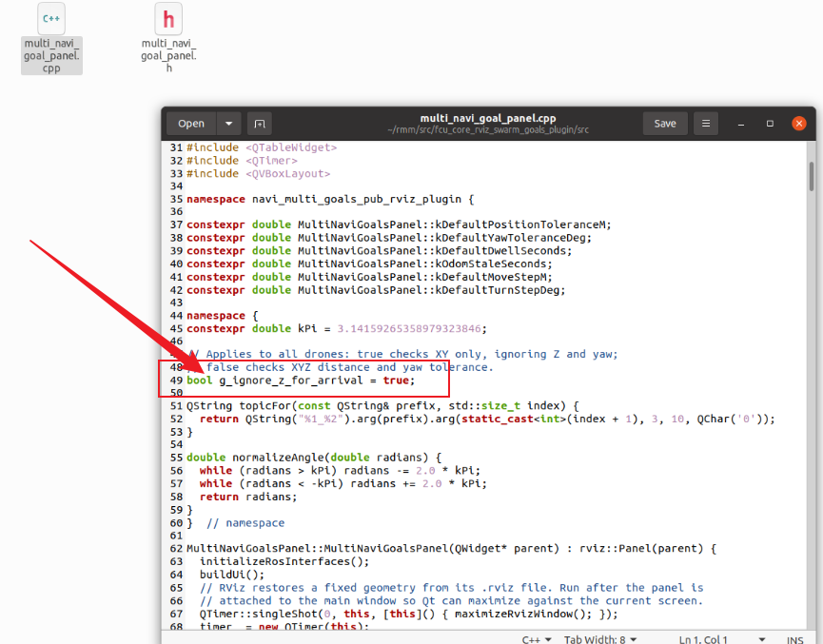Click the 'QString topicFor' function signature line
This screenshot has height=644, width=823.
(382, 406)
